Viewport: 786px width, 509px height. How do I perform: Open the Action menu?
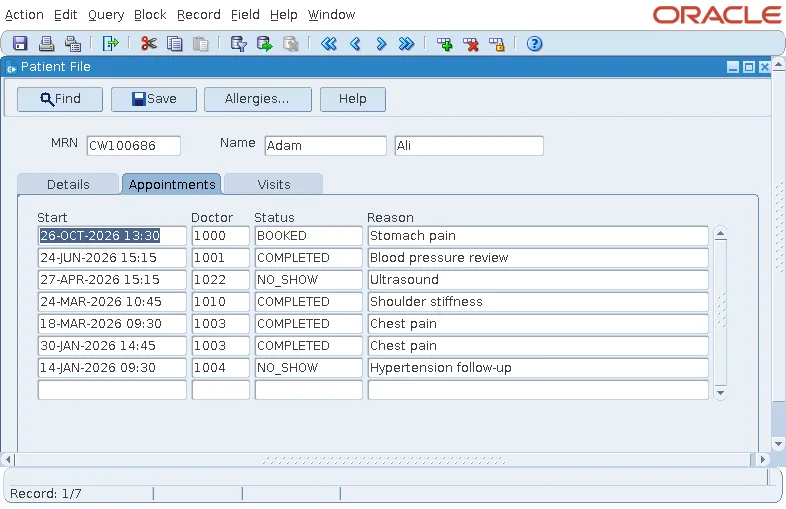24,15
